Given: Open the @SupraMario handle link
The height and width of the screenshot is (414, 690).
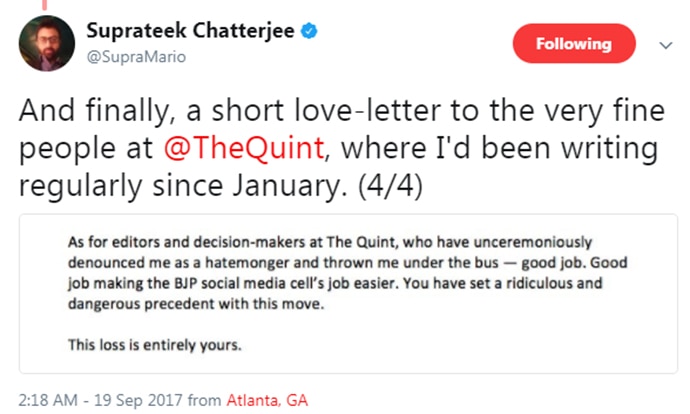Looking at the screenshot, I should (x=140, y=56).
